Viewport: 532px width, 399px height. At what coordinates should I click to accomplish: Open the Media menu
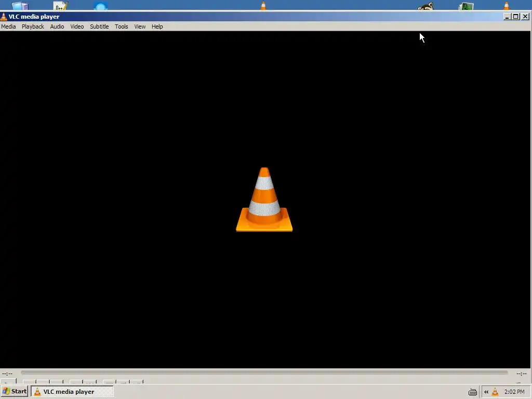(x=8, y=26)
